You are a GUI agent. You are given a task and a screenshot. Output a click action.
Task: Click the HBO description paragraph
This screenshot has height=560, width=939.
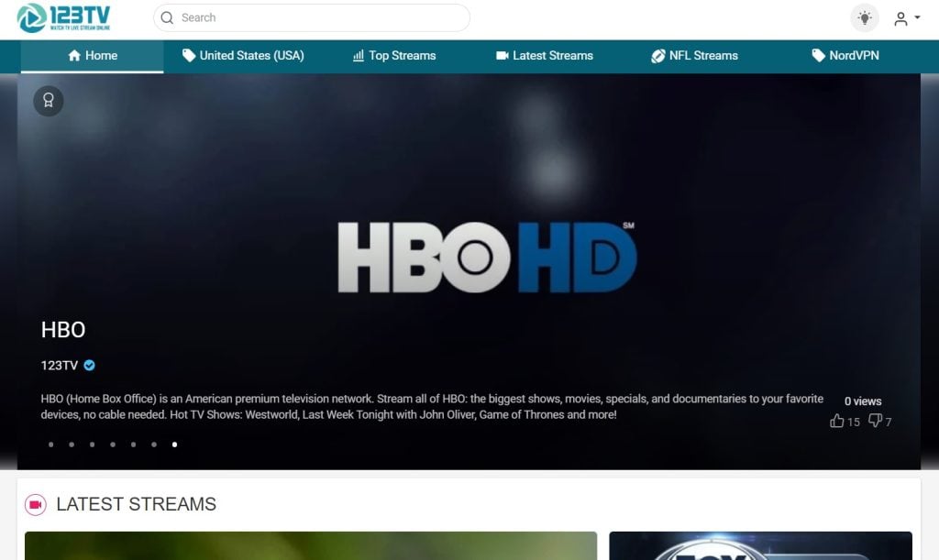[x=432, y=407]
